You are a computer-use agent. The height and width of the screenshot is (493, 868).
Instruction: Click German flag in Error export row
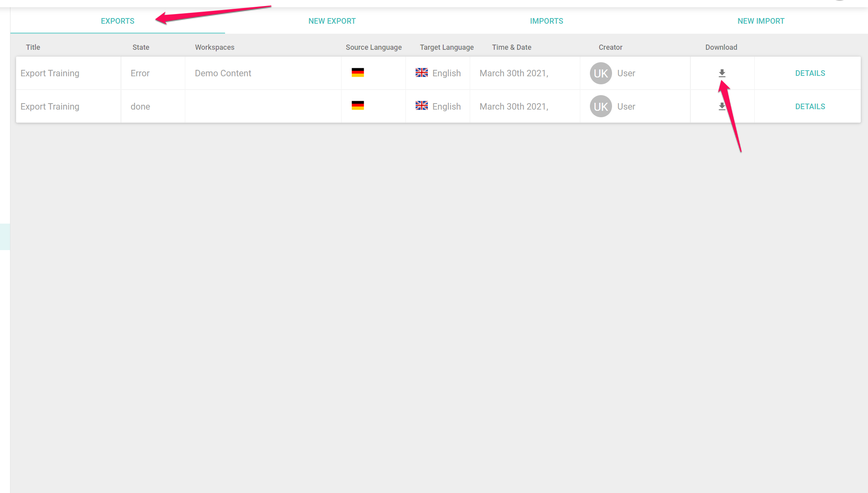pos(358,73)
